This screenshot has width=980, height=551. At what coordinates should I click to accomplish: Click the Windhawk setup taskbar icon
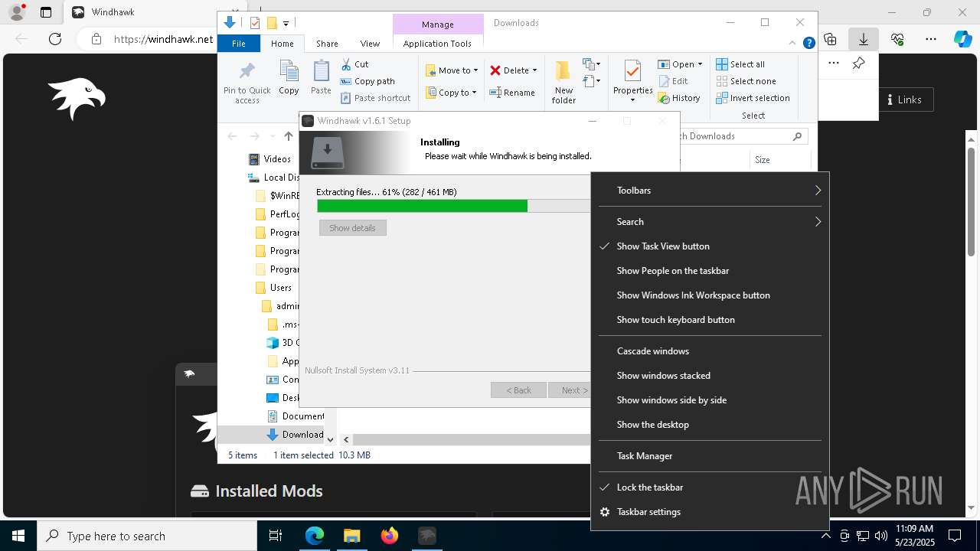coord(427,536)
